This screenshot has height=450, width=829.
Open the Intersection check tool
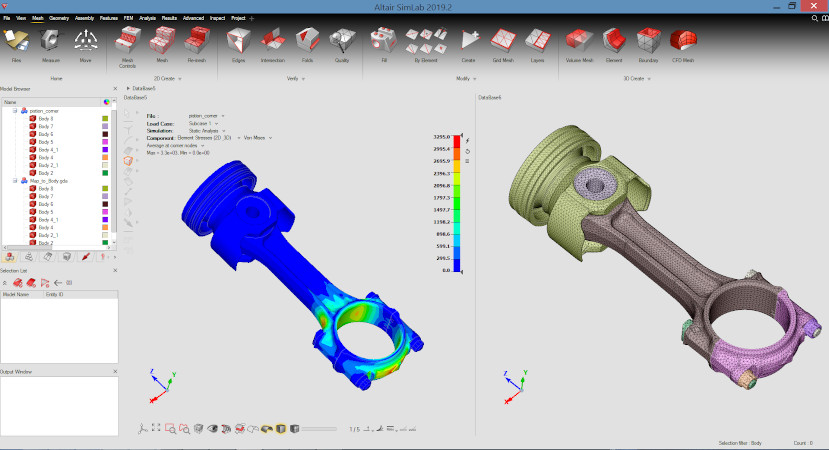pyautogui.click(x=273, y=45)
